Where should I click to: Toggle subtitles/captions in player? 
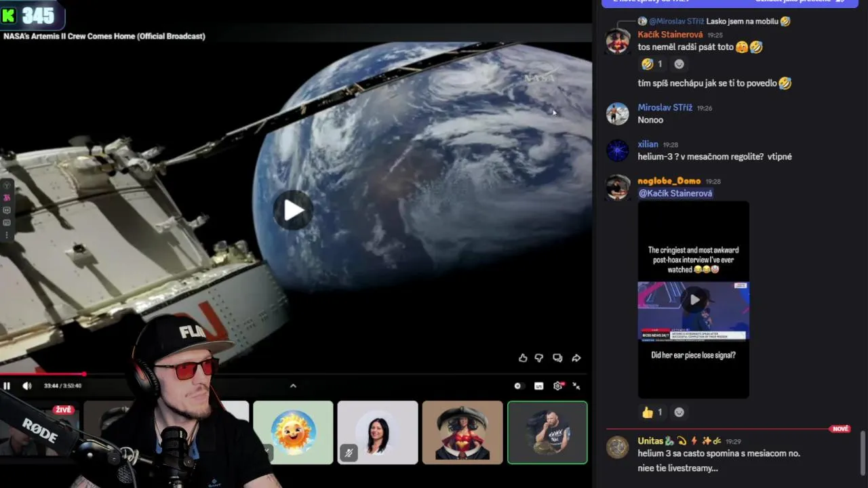[x=539, y=386]
